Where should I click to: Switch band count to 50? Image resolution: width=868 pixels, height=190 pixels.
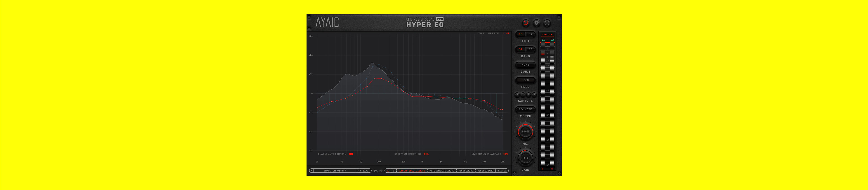point(530,50)
